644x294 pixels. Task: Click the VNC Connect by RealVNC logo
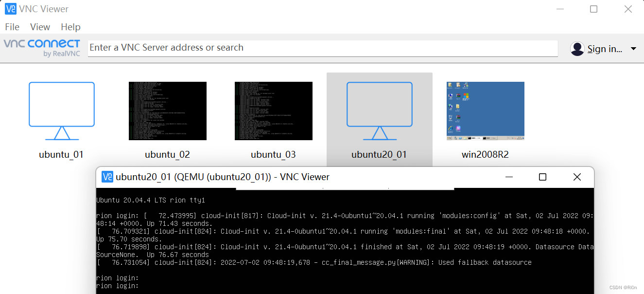tap(41, 48)
